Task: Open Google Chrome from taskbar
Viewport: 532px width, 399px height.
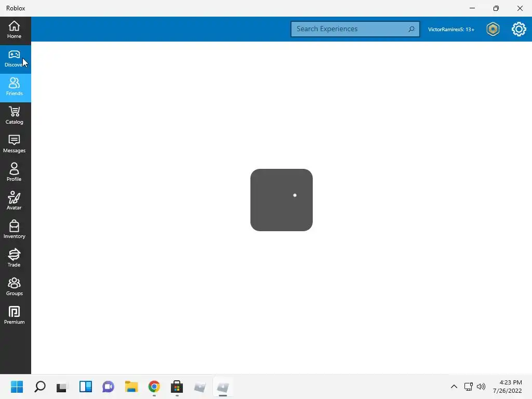Action: pyautogui.click(x=154, y=387)
